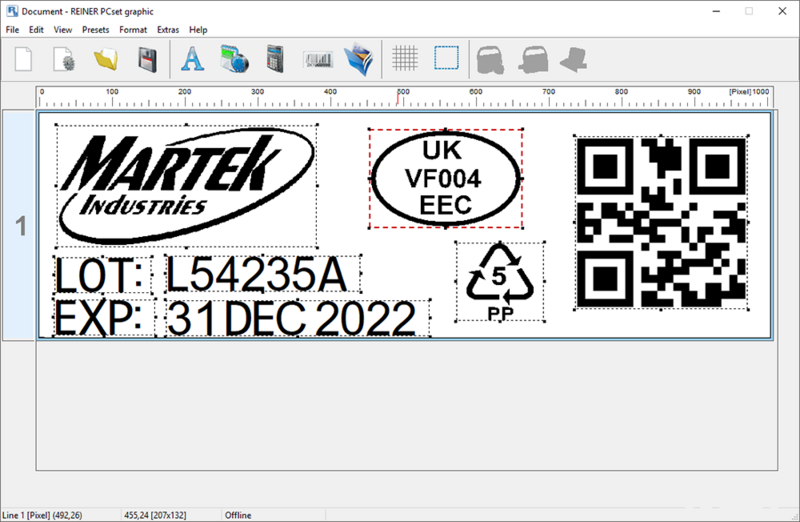Screen dimensions: 800x522
Task: Open the document settings page icon
Action: pyautogui.click(x=64, y=59)
